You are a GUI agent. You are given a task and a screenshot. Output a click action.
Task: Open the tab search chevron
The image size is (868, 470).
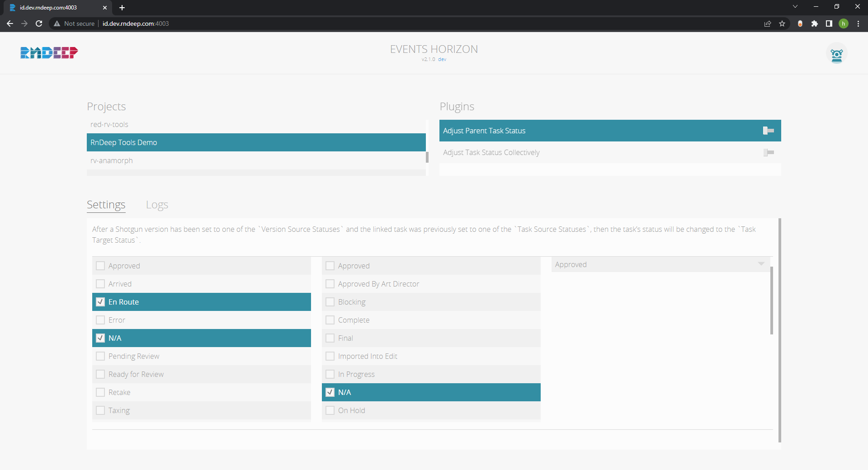point(795,7)
